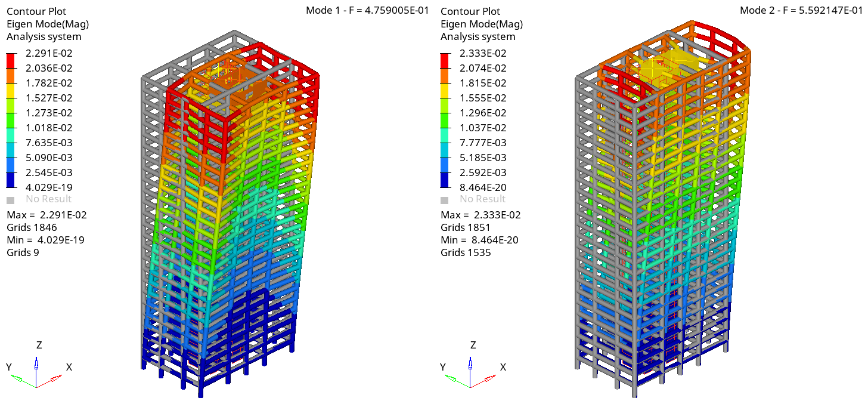Click the Y axis label in the left plot
Screen dimensions: 868x401
click(x=9, y=367)
